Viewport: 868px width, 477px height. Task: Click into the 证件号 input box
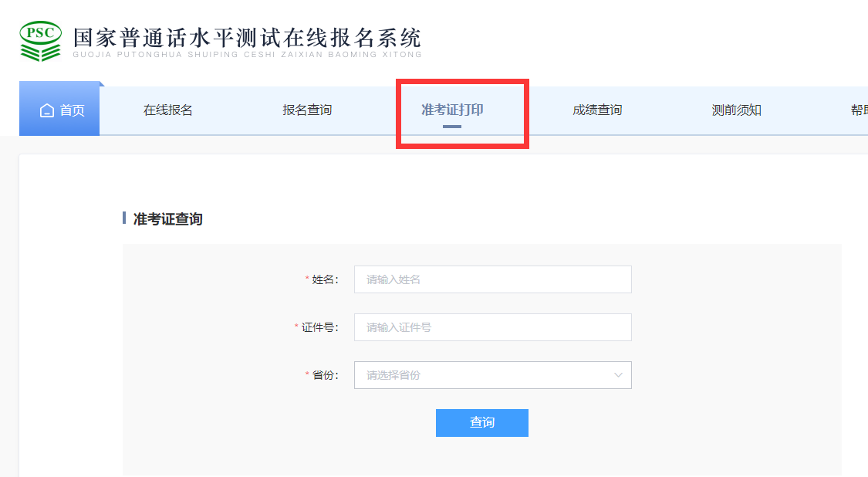492,327
